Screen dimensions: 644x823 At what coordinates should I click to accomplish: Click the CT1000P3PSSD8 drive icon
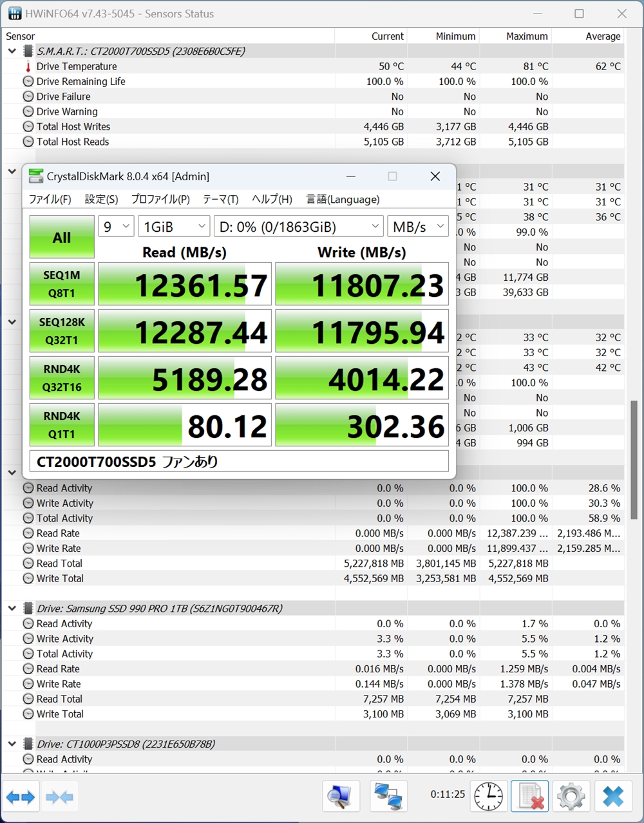pyautogui.click(x=28, y=744)
